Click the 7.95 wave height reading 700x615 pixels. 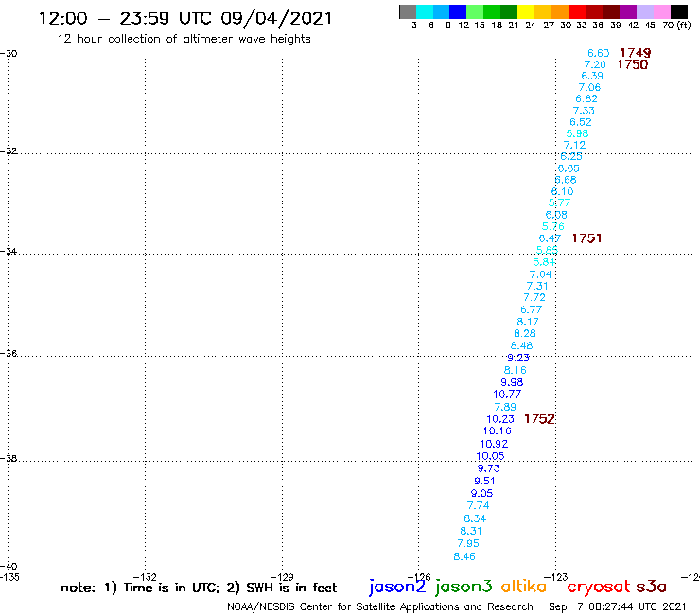click(468, 543)
